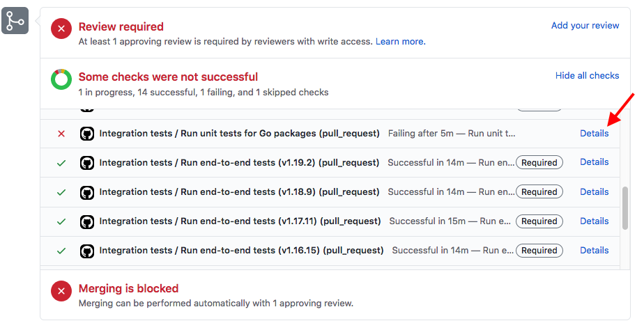The width and height of the screenshot is (644, 330).
Task: Hide all checks
Action: (587, 75)
